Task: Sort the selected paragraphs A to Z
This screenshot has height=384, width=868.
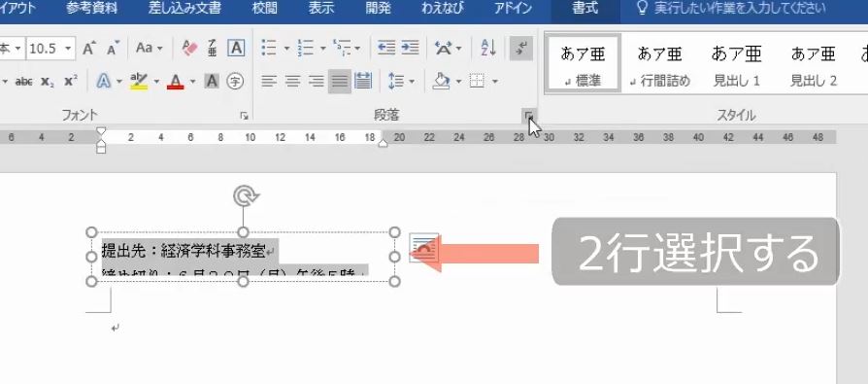Action: point(488,49)
